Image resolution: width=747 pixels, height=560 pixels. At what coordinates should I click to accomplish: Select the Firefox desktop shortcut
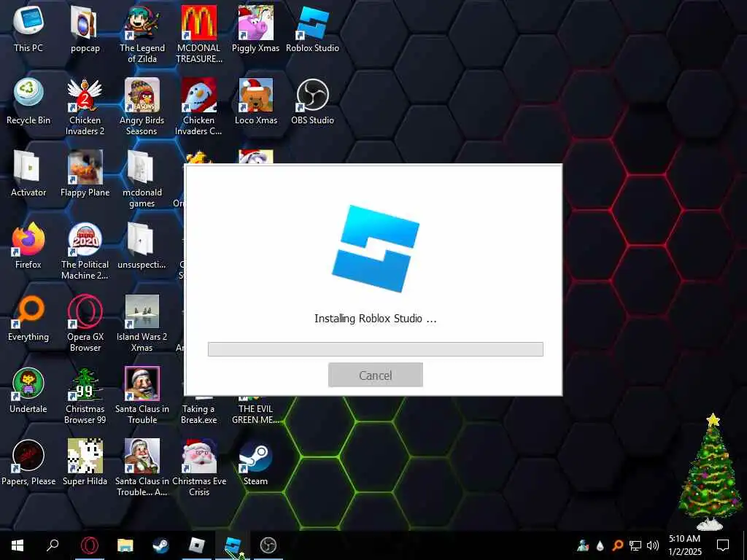pos(28,245)
